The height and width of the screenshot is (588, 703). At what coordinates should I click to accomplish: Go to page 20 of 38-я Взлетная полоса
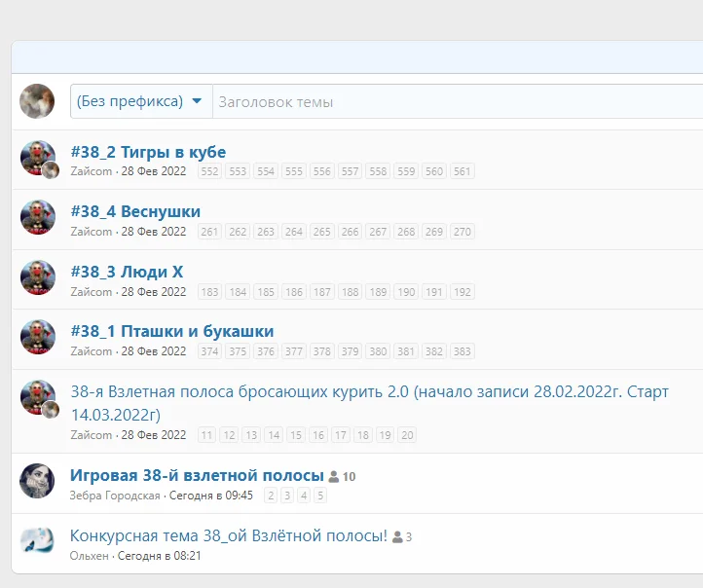[x=407, y=435]
